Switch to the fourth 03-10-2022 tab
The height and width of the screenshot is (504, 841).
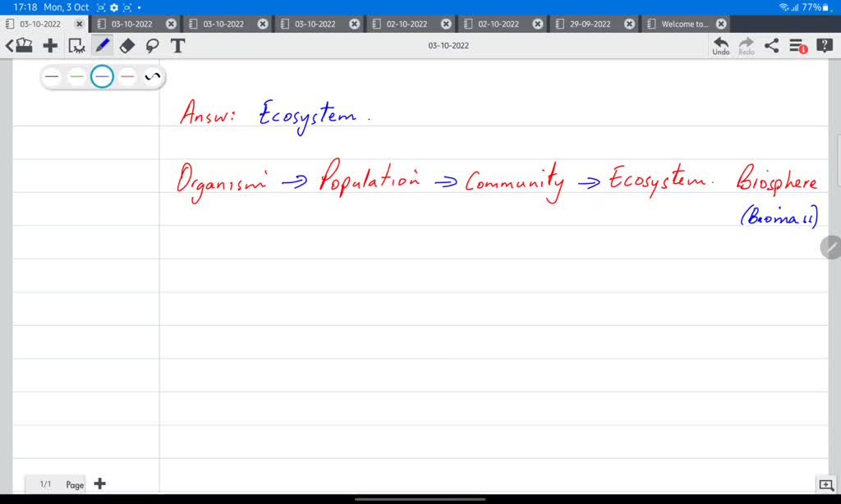(x=315, y=24)
